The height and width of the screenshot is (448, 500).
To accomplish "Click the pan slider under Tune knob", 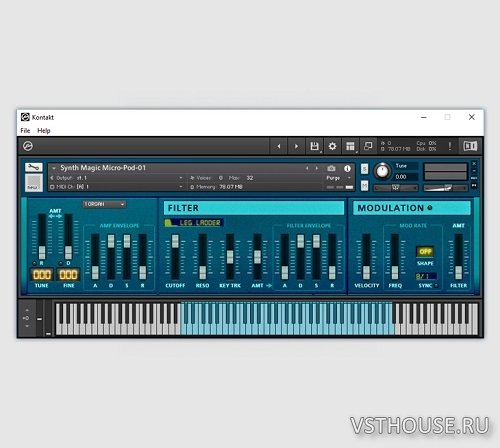I will click(395, 188).
